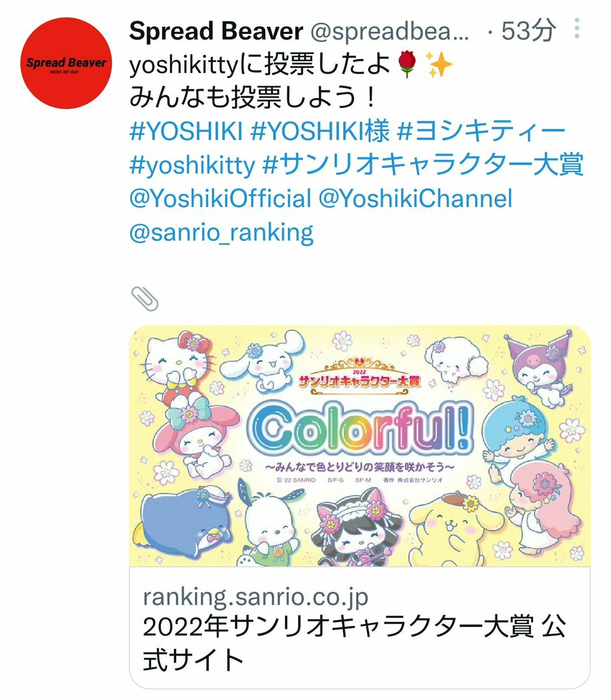Open the #ヨシキティー hashtag
The width and height of the screenshot is (611, 700).
pos(481,132)
